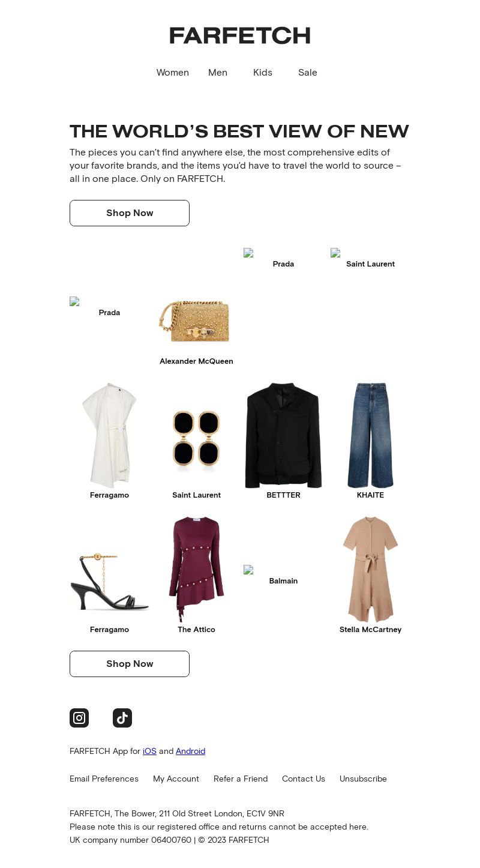The image size is (480, 868).
Task: Click the bottom Shop Now button
Action: (130, 664)
